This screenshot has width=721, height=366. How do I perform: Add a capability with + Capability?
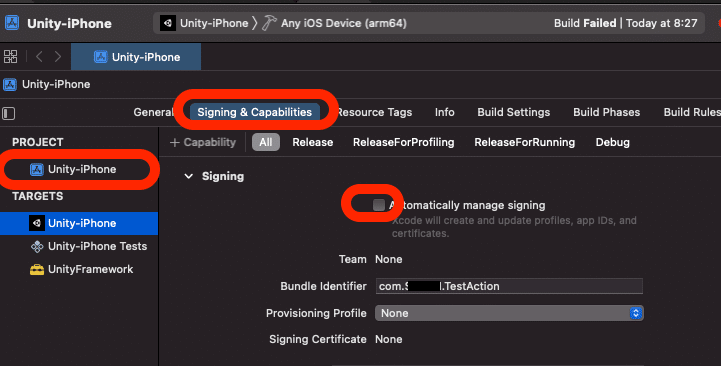click(203, 143)
